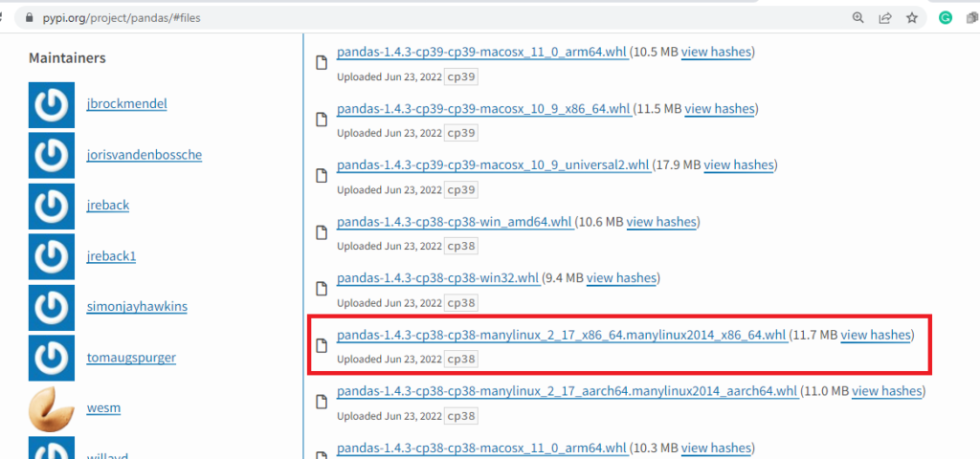980x459 pixels.
Task: Open the tomaugspurger maintainer link
Action: tap(131, 358)
